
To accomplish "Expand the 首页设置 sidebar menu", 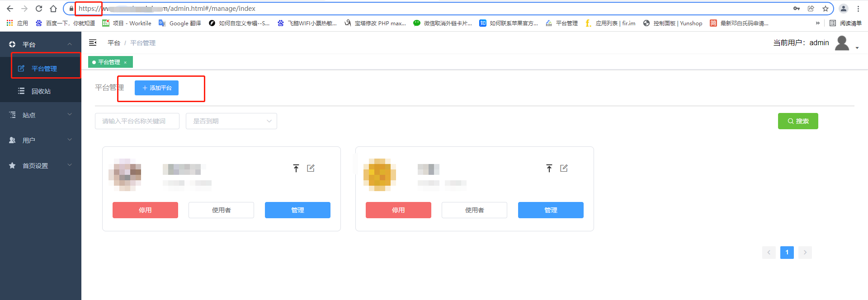I will [41, 166].
